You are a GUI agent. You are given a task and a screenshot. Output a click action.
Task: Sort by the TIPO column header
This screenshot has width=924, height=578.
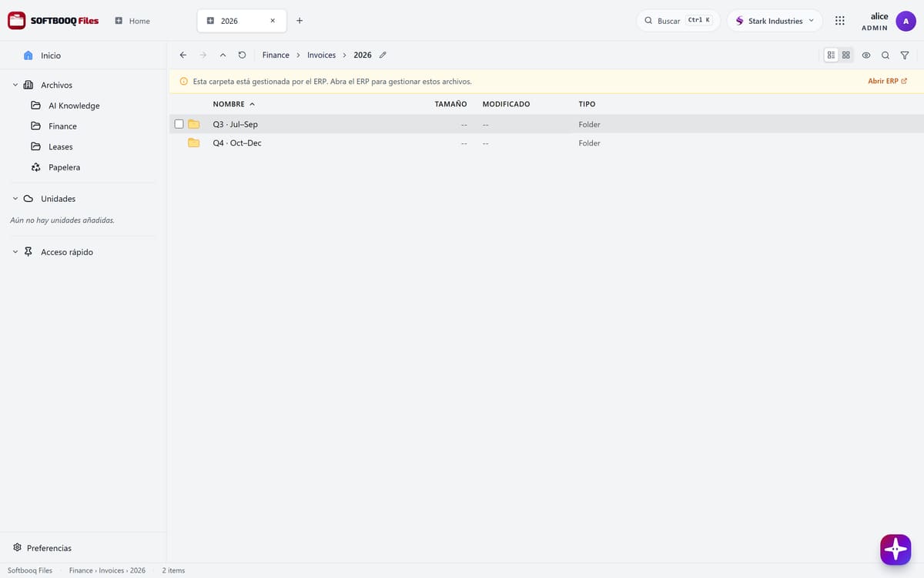pos(587,104)
